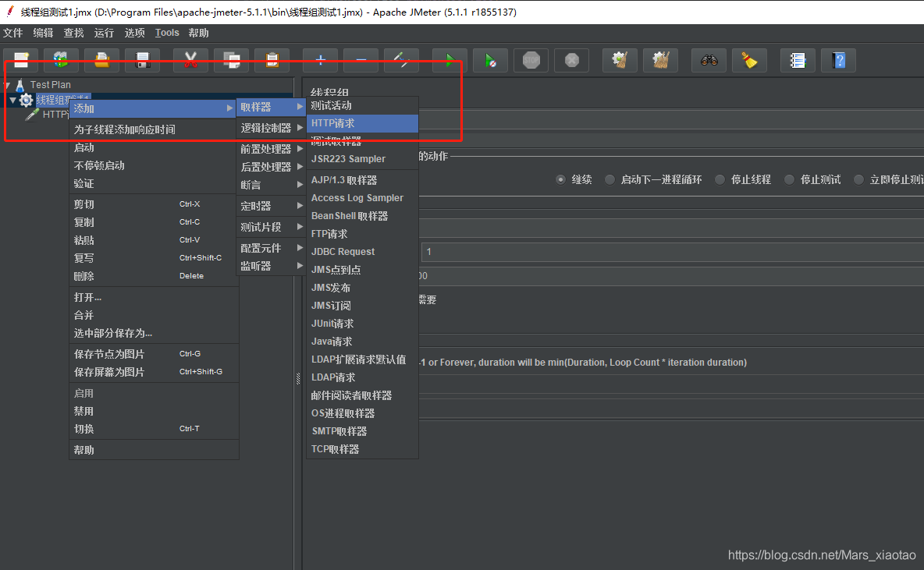The height and width of the screenshot is (570, 924).
Task: Select 验证 in context menu
Action: (x=153, y=184)
